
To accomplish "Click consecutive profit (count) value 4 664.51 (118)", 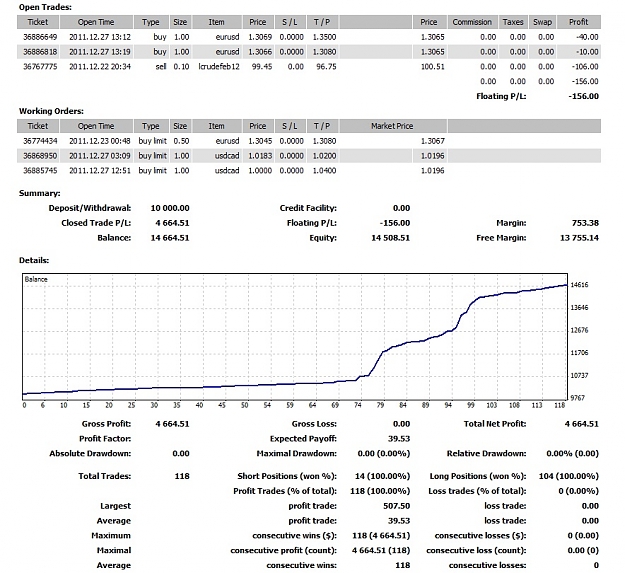I will (x=381, y=550).
